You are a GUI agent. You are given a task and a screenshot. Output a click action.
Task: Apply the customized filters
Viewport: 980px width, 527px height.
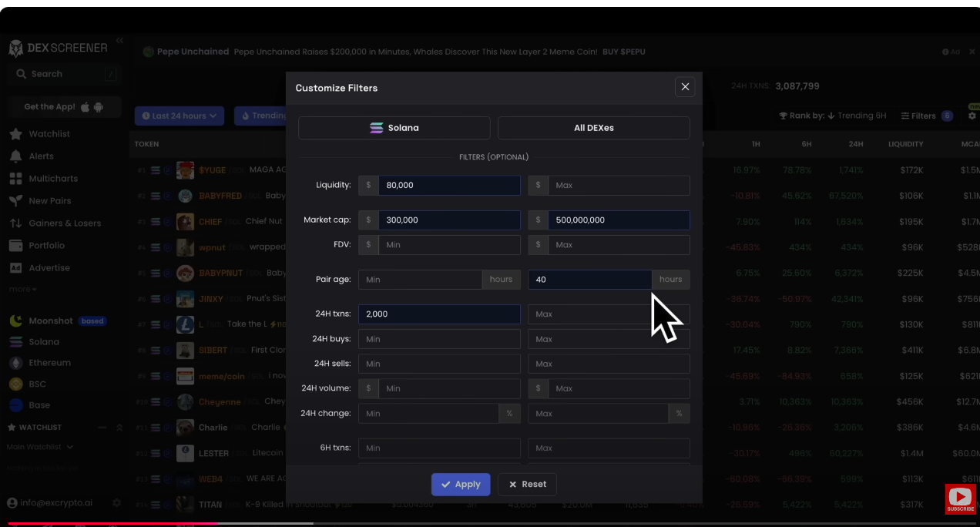461,484
